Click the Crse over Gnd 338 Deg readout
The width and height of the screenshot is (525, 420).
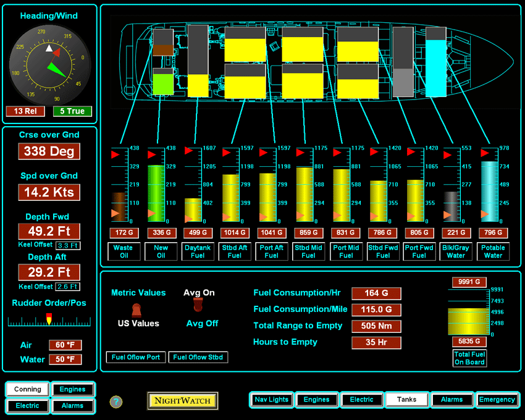[49, 151]
